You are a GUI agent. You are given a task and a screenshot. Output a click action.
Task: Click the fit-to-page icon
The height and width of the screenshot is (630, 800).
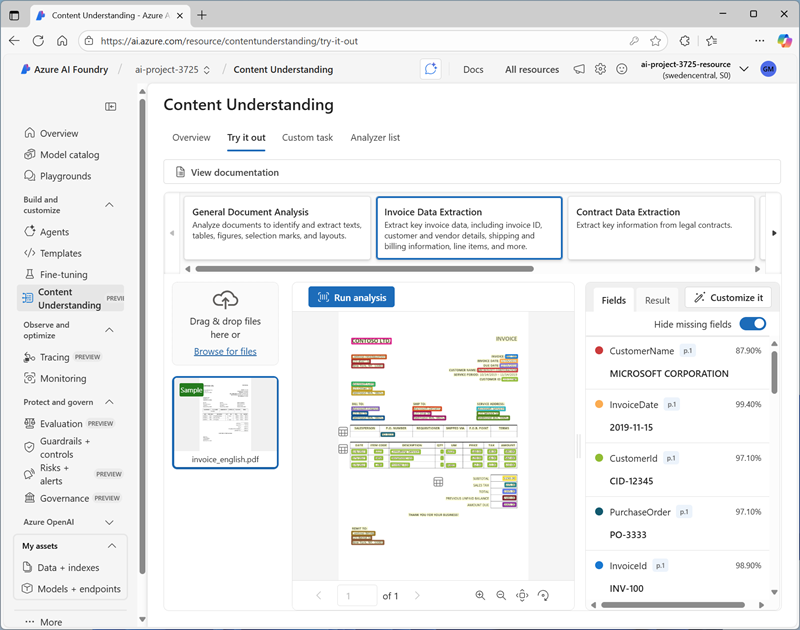(x=522, y=595)
